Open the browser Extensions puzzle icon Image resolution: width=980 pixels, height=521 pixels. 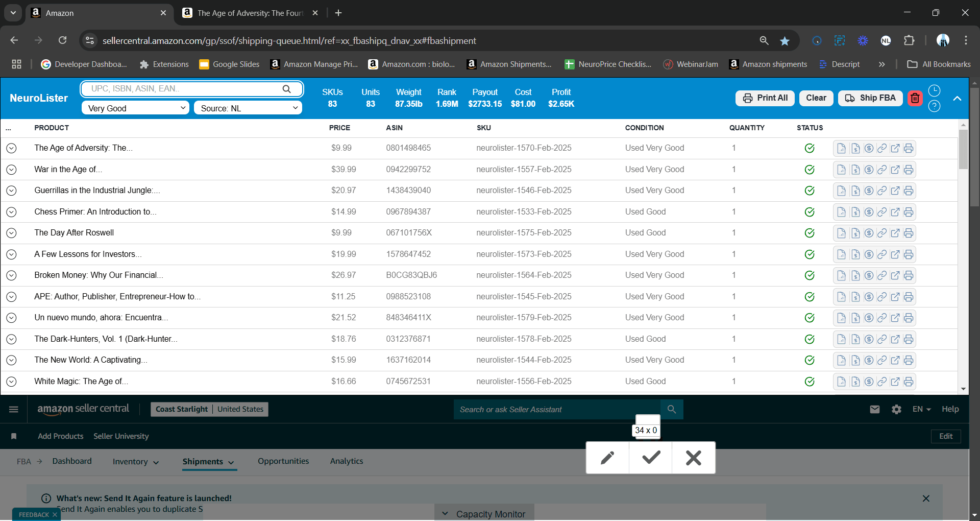[909, 40]
